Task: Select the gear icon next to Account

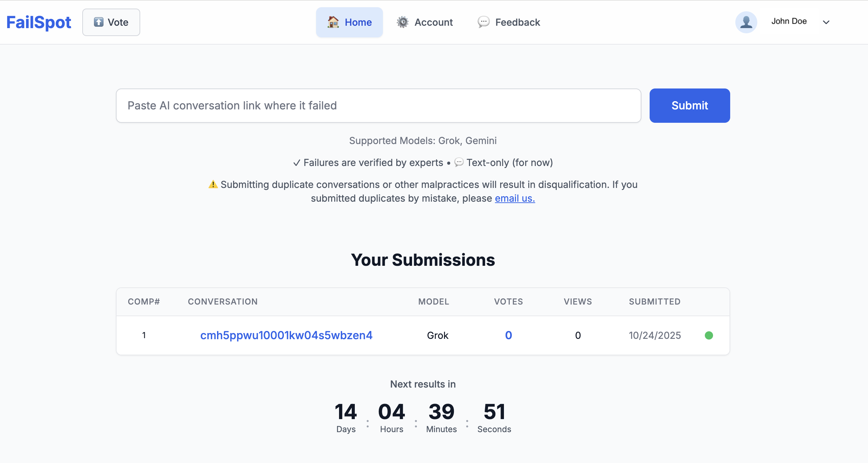Action: pyautogui.click(x=402, y=22)
